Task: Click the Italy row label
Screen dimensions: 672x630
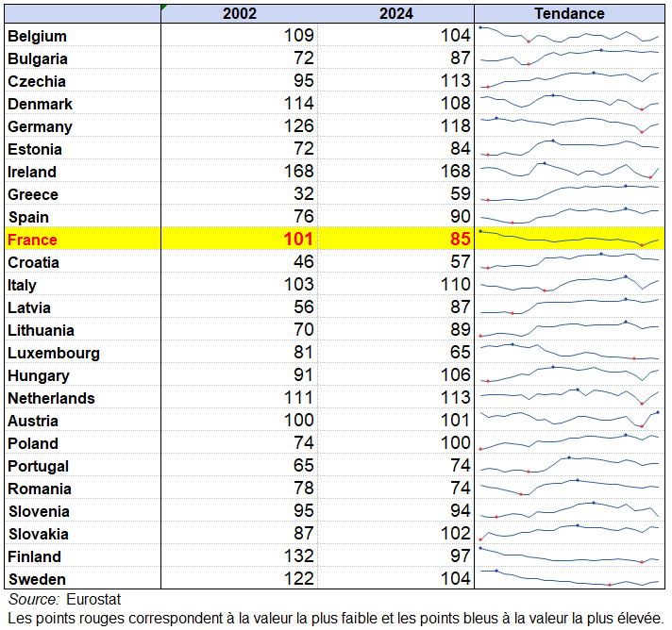Action: click(23, 285)
